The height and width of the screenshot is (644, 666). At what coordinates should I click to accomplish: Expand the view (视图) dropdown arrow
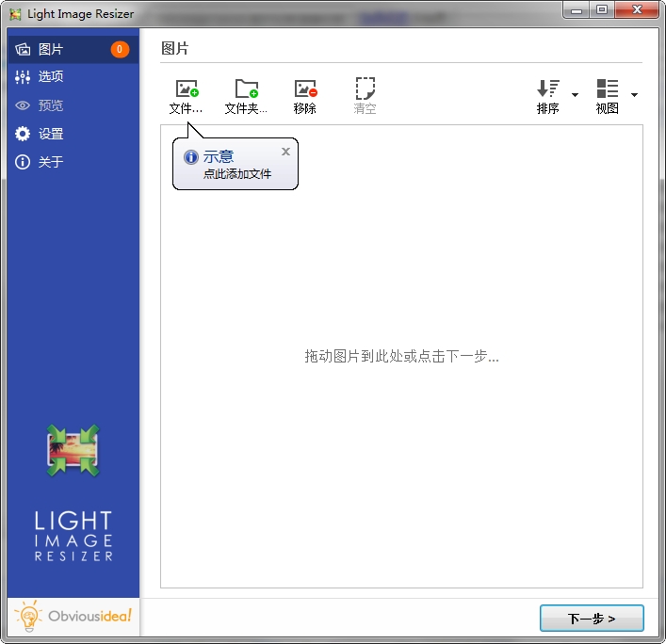[635, 95]
